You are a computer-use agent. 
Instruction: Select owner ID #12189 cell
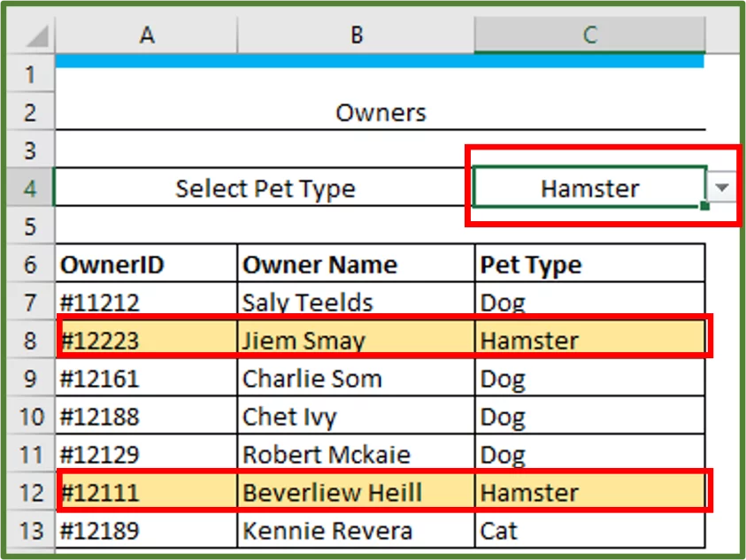(147, 530)
